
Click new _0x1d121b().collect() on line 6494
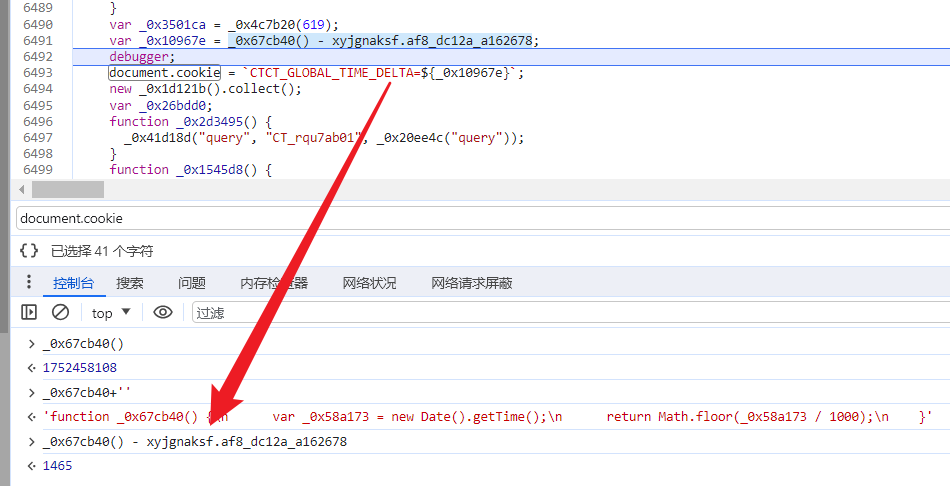pos(205,89)
